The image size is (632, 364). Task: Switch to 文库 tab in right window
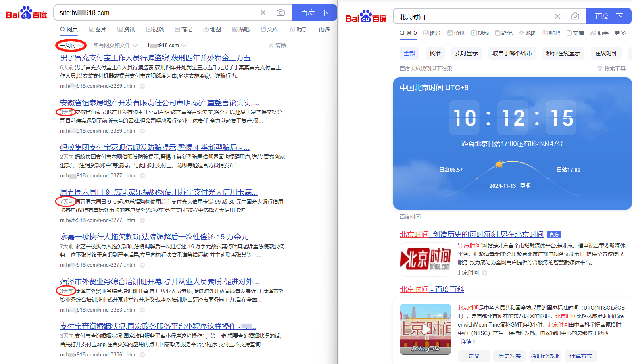[575, 33]
